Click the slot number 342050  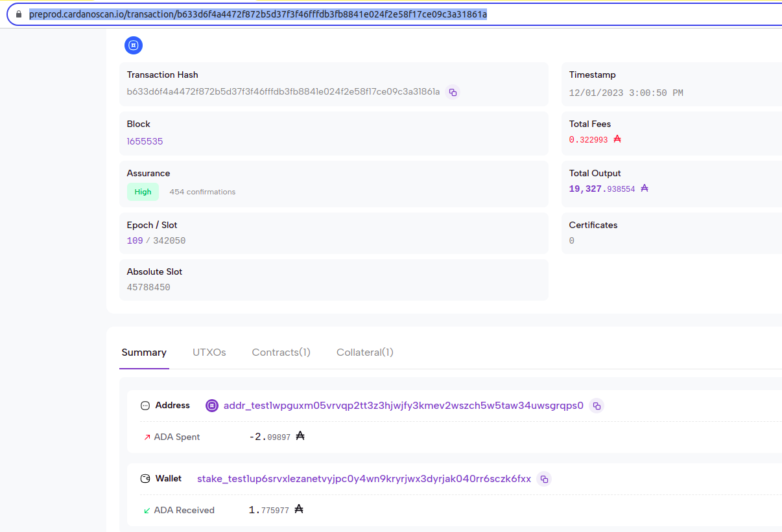(169, 240)
